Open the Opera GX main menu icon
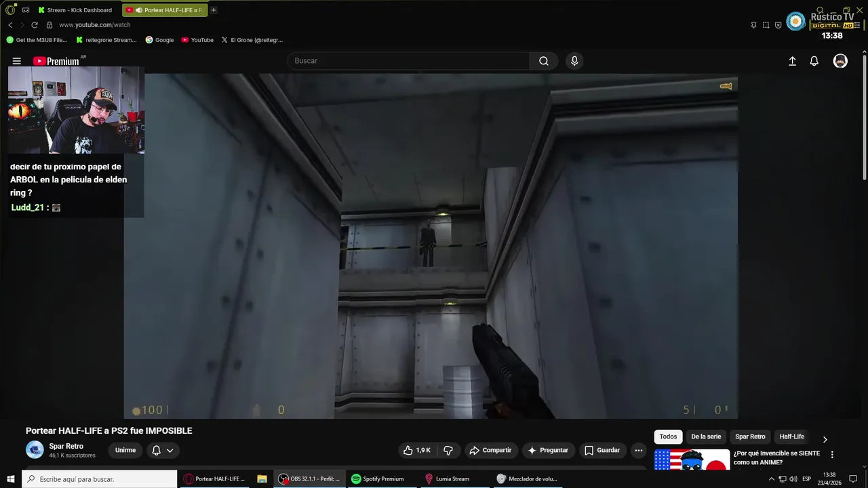The height and width of the screenshot is (488, 868). [10, 10]
